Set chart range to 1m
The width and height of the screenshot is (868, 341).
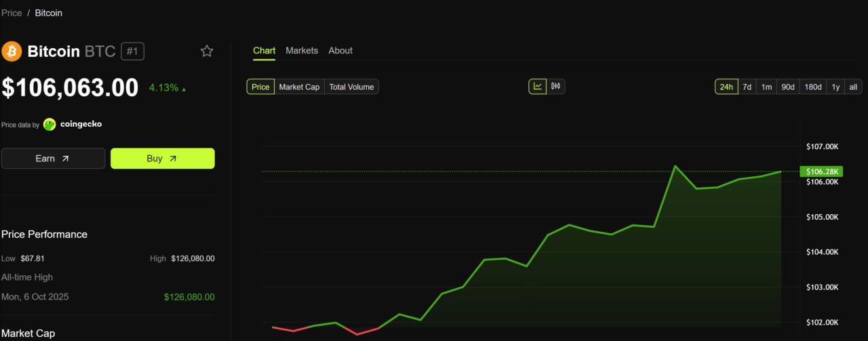pos(766,87)
